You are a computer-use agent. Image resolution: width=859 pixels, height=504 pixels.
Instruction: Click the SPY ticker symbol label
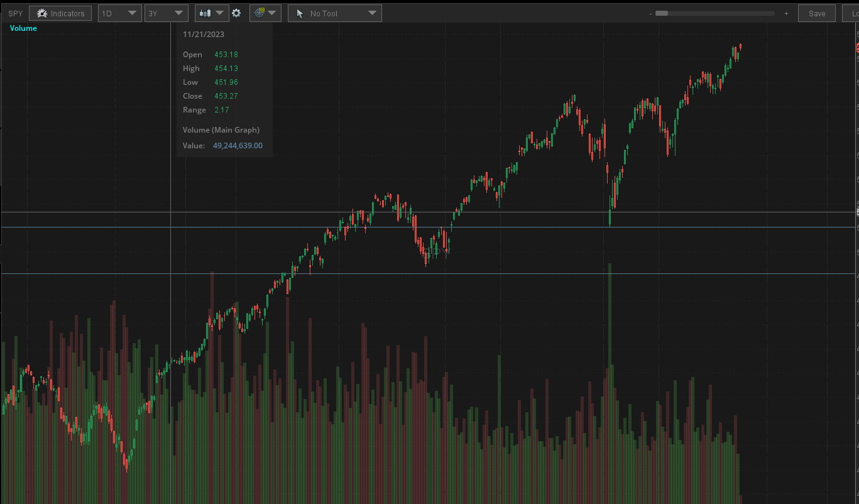coord(15,13)
